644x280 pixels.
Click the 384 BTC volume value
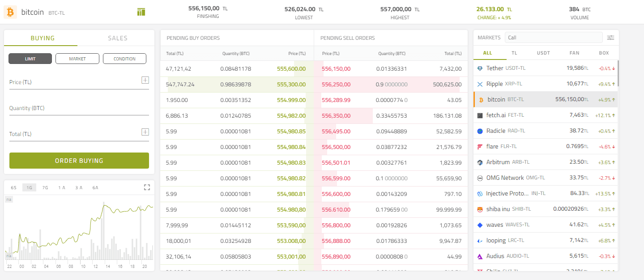580,9
